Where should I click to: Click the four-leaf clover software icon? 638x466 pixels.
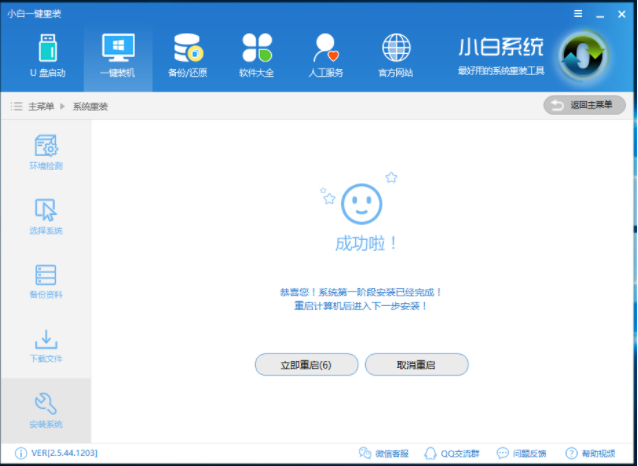(257, 48)
